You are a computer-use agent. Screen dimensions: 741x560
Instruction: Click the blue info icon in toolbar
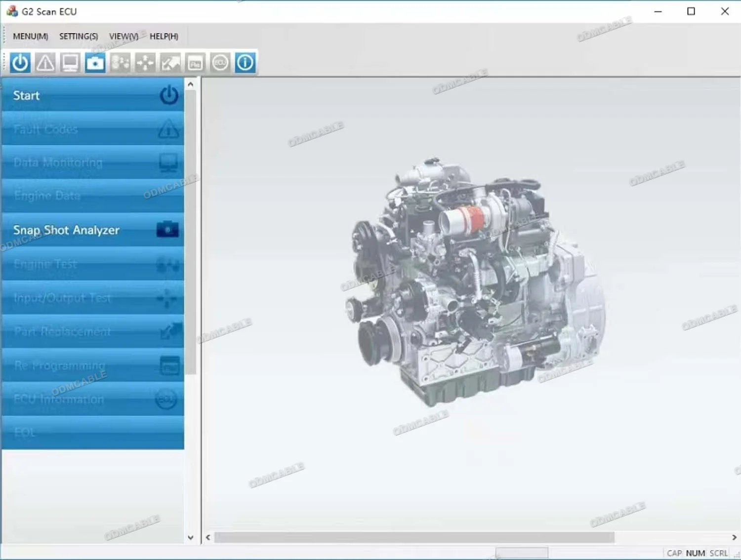point(245,63)
